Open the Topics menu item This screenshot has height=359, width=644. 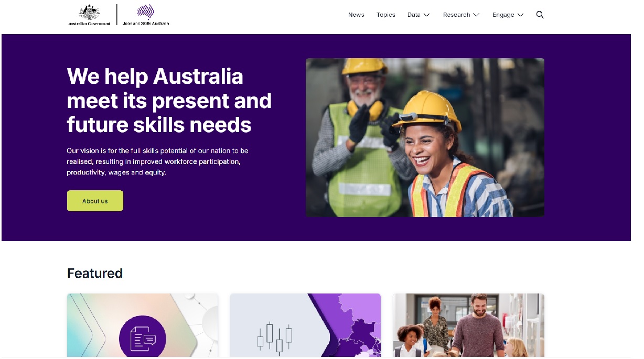point(385,15)
